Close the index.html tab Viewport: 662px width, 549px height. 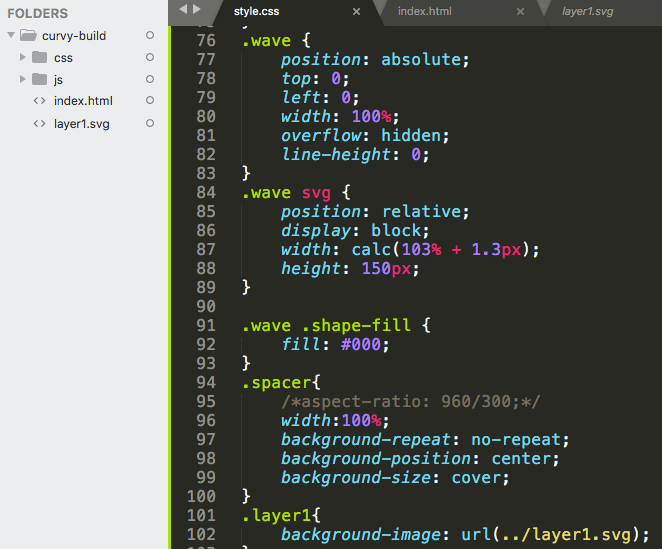pos(521,12)
